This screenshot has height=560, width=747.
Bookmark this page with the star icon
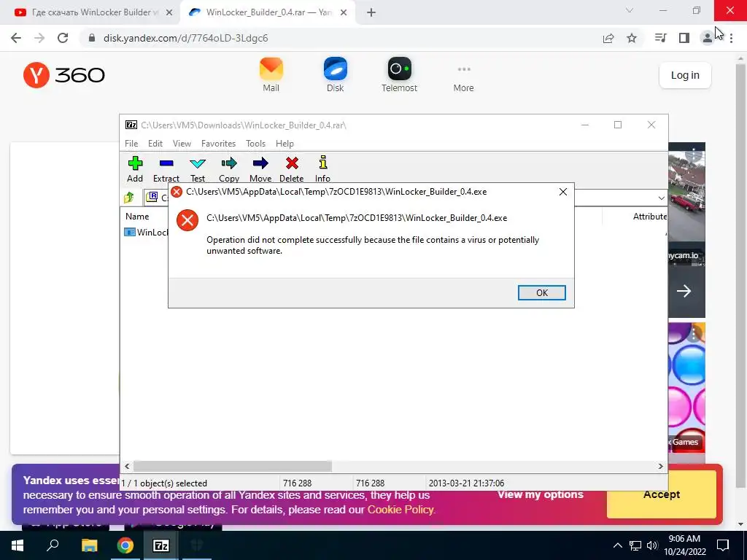tap(632, 38)
